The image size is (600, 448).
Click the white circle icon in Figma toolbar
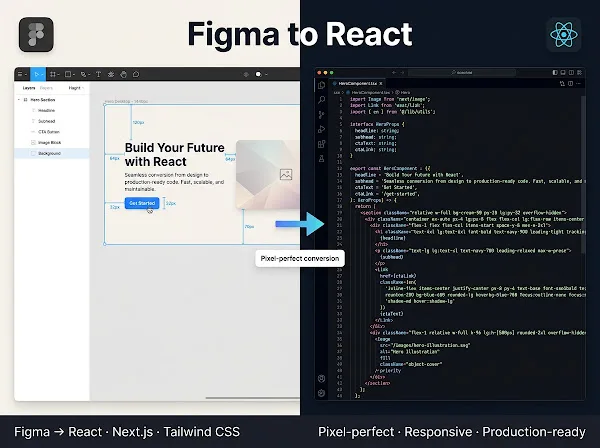259,74
